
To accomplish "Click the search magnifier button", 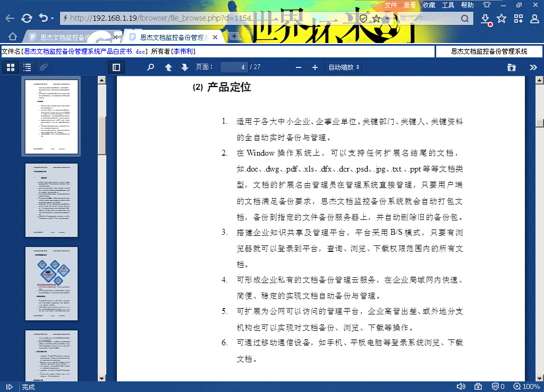I will (x=465, y=19).
